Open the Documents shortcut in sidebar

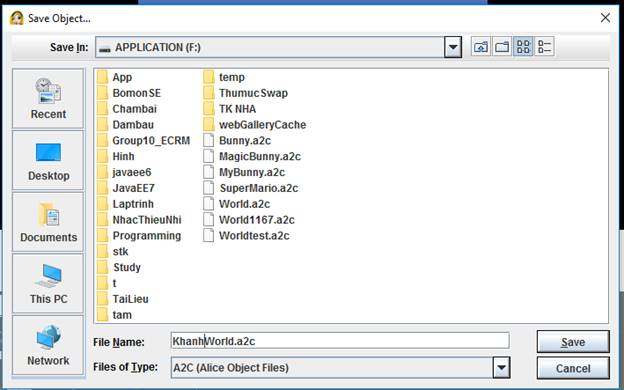click(48, 222)
